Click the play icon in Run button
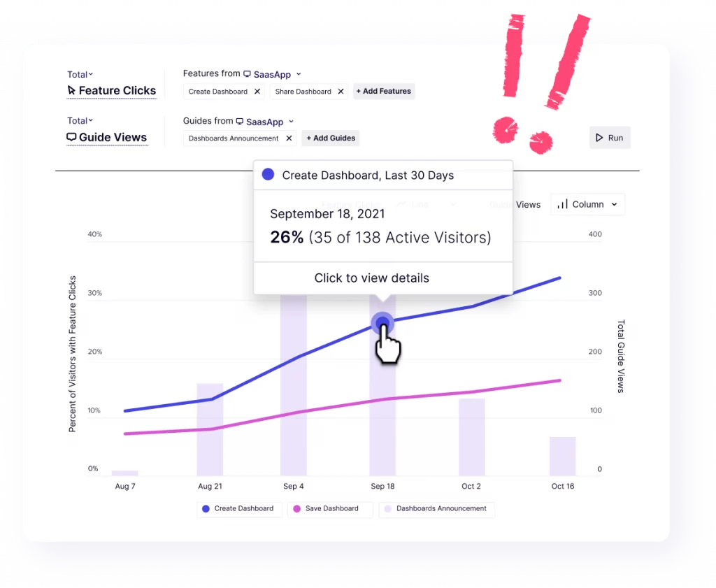The image size is (716, 588). coord(599,138)
